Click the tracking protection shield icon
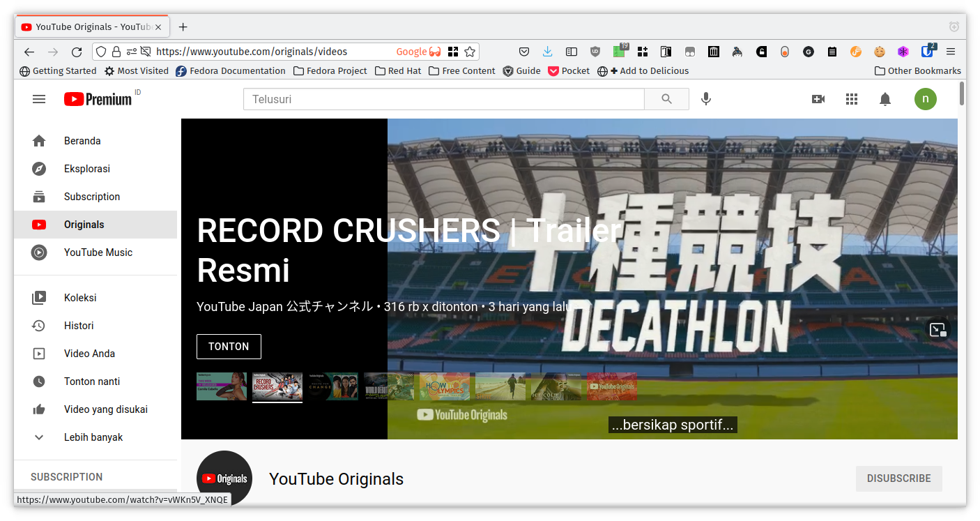The height and width of the screenshot is (521, 980). [x=101, y=52]
